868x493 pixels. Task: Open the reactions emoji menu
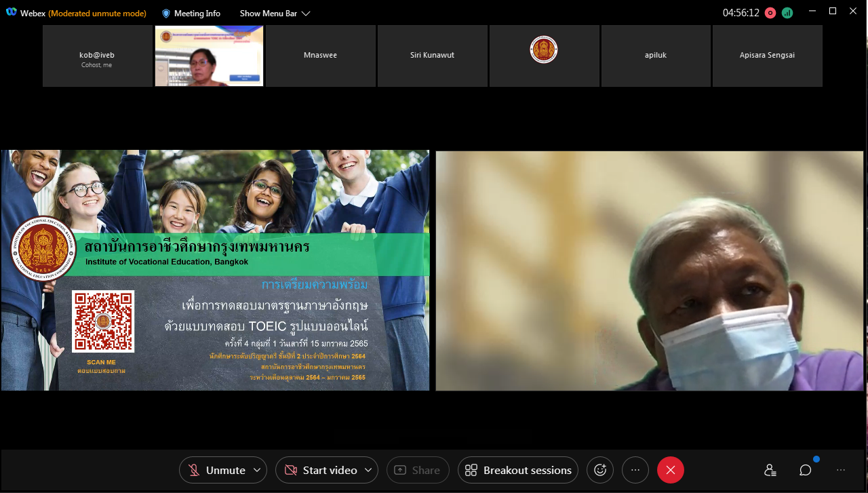tap(599, 470)
